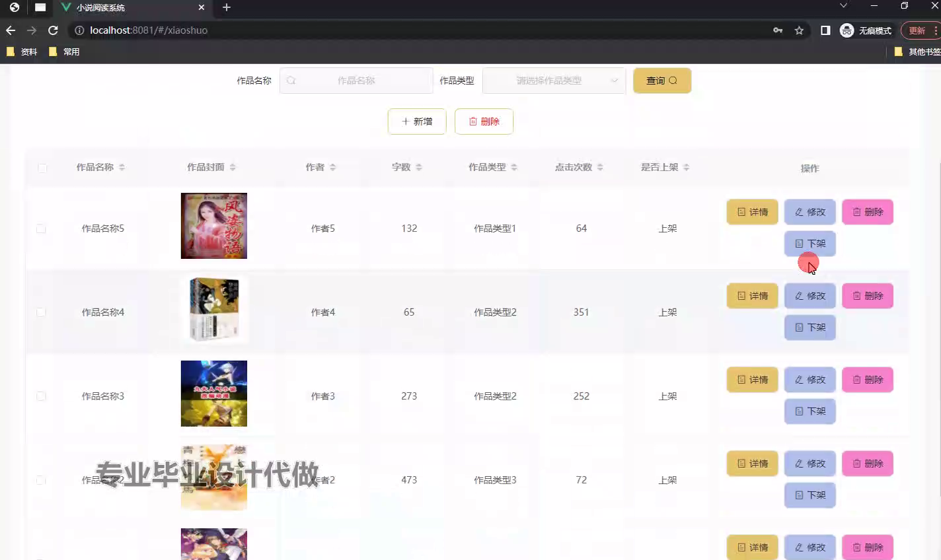Click 下架 unshelve for 作品名称3

(x=810, y=411)
